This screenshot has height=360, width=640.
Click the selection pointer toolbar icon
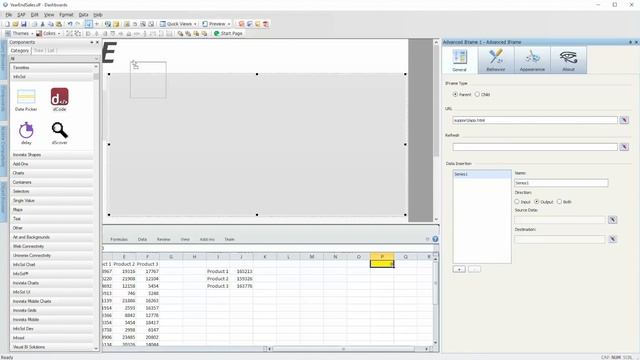[x=88, y=24]
